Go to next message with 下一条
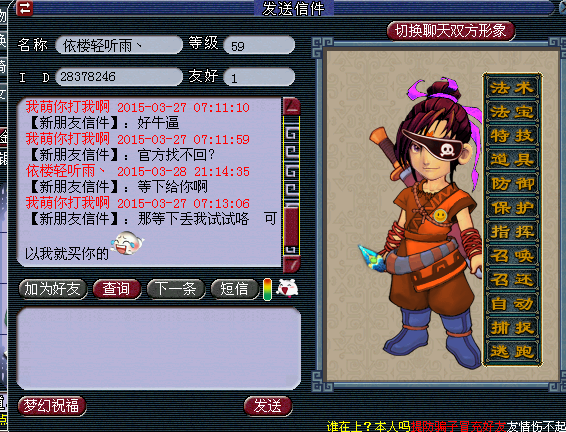566x432 pixels. (176, 289)
